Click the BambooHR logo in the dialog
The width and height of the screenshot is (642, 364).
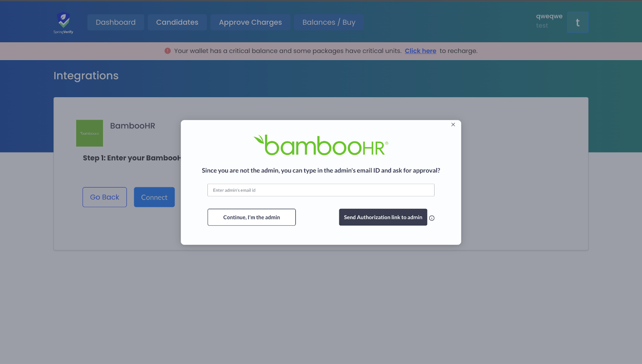point(321,145)
